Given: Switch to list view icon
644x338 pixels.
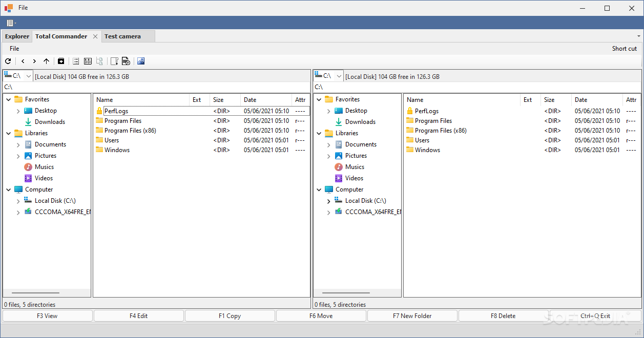Looking at the screenshot, I should tap(76, 61).
